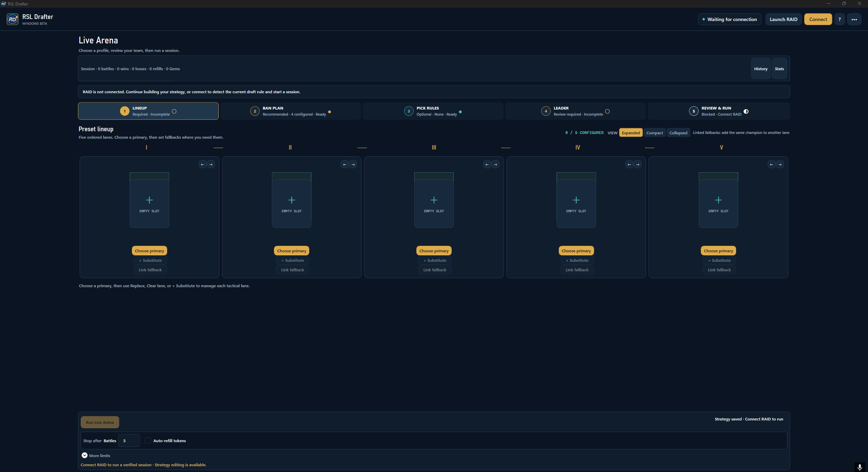The height and width of the screenshot is (472, 868).
Task: Shift lane II left with arrow icon
Action: pyautogui.click(x=345, y=164)
